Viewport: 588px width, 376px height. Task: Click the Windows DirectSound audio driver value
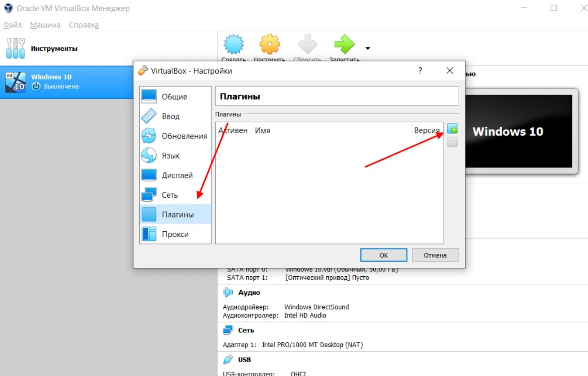pos(317,307)
